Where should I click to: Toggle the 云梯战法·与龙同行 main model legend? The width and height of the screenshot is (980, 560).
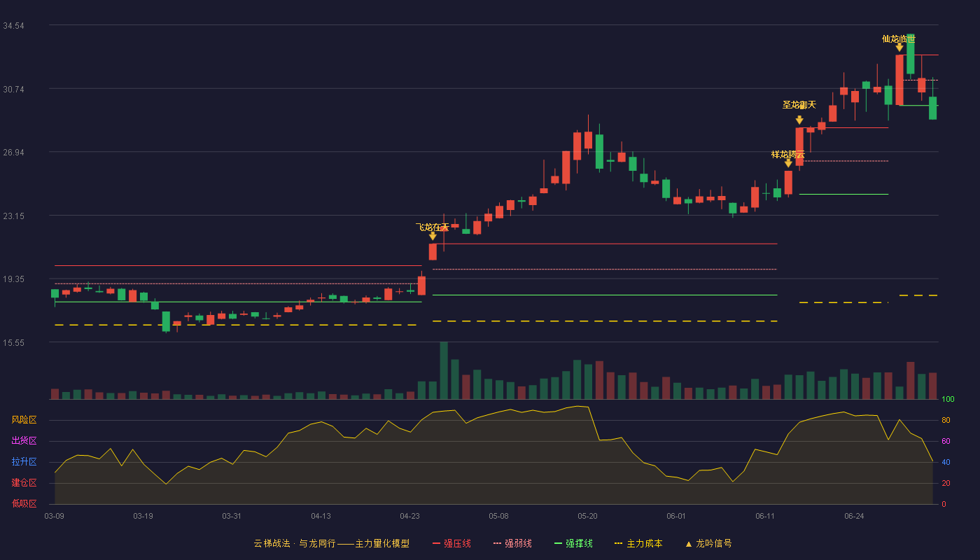[x=331, y=543]
